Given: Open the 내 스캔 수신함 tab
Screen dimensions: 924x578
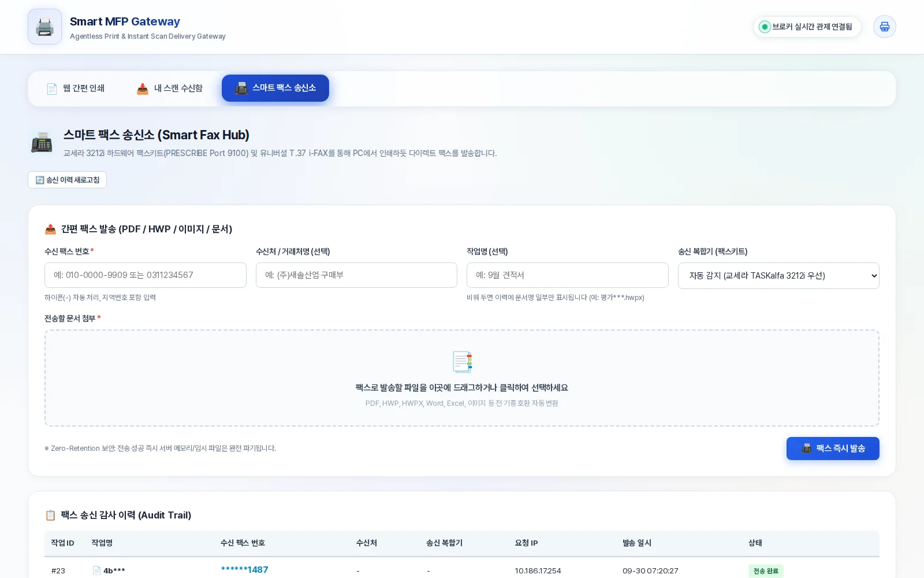Looking at the screenshot, I should coord(170,88).
